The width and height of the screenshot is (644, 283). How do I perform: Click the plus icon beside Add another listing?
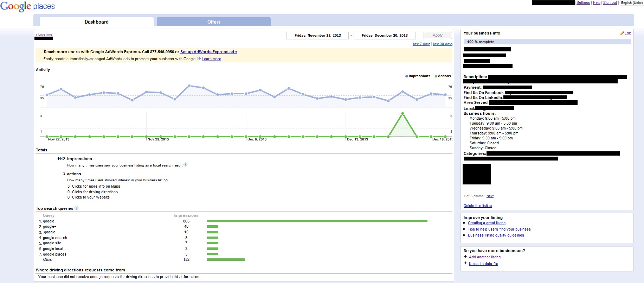465,257
